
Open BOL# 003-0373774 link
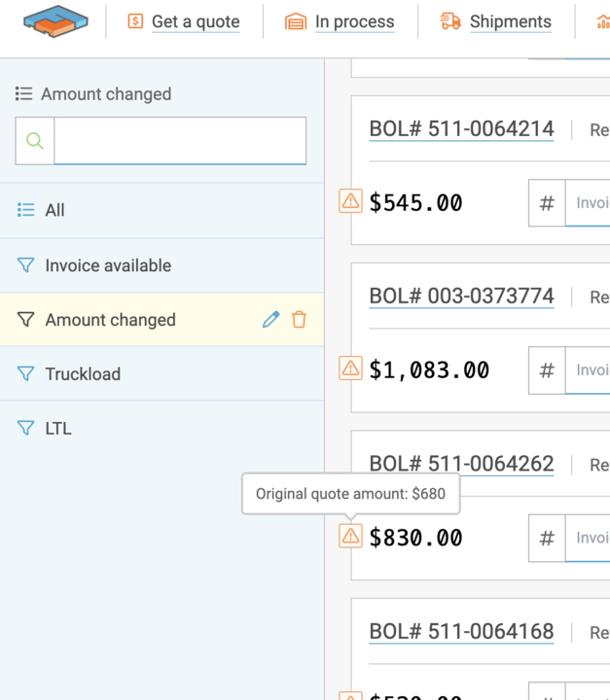(461, 297)
